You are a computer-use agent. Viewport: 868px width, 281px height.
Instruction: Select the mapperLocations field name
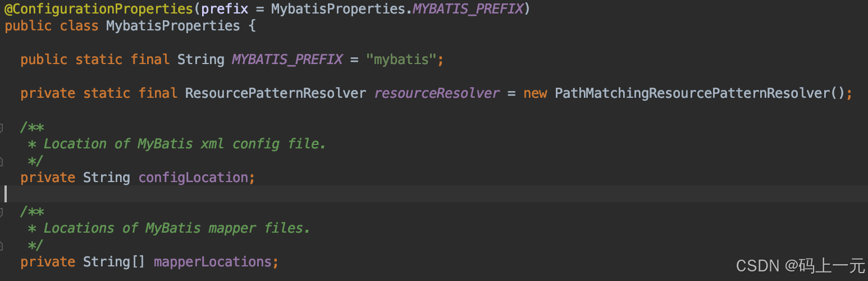212,262
